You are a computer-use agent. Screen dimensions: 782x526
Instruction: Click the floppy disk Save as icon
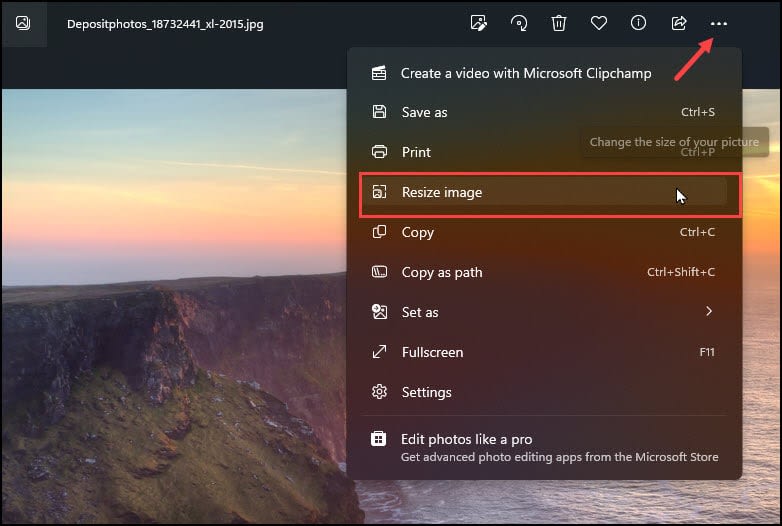(379, 112)
